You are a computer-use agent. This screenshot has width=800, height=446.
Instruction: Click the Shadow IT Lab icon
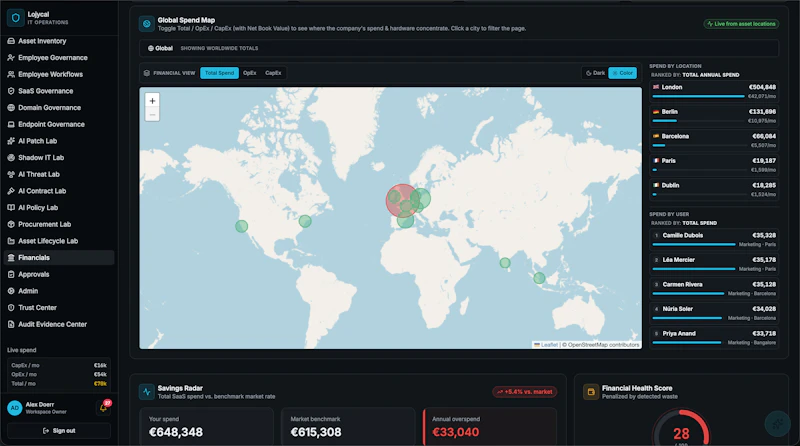pyautogui.click(x=11, y=158)
